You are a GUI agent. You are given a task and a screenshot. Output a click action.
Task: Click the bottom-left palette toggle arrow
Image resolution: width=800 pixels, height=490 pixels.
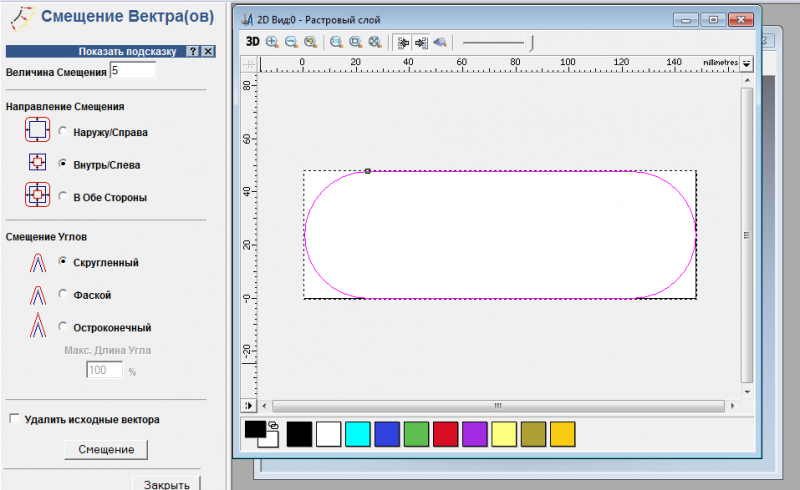pyautogui.click(x=248, y=405)
